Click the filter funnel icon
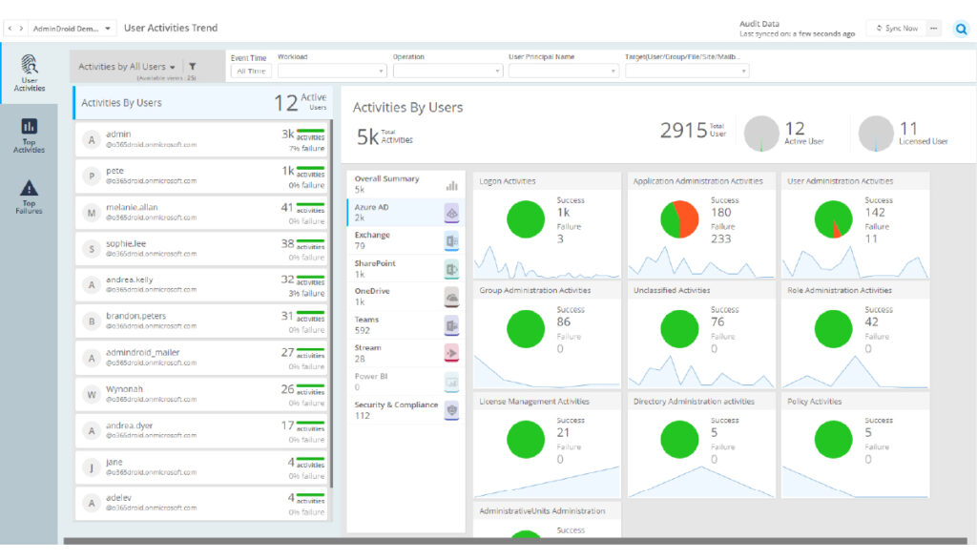Screen dimensions: 977x560 coord(193,67)
